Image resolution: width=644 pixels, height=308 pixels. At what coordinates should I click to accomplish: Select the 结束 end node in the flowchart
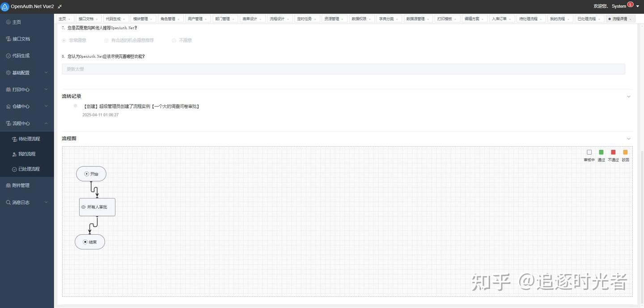tap(89, 241)
